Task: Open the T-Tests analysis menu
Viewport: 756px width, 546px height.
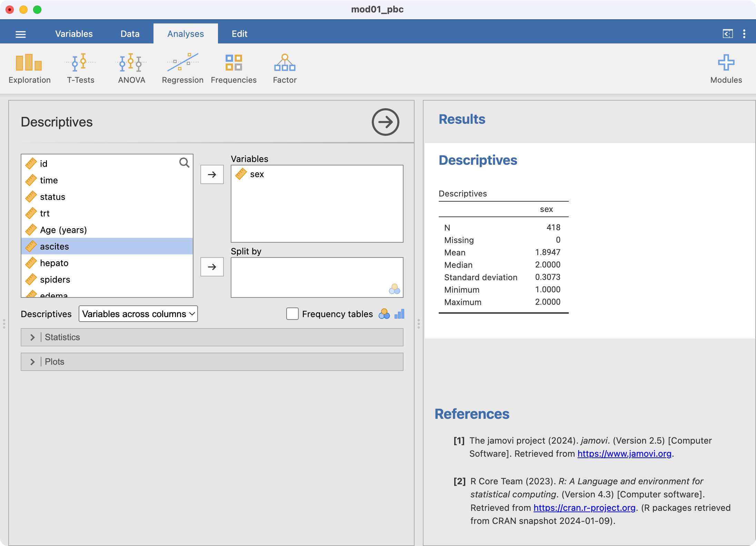Action: tap(80, 68)
